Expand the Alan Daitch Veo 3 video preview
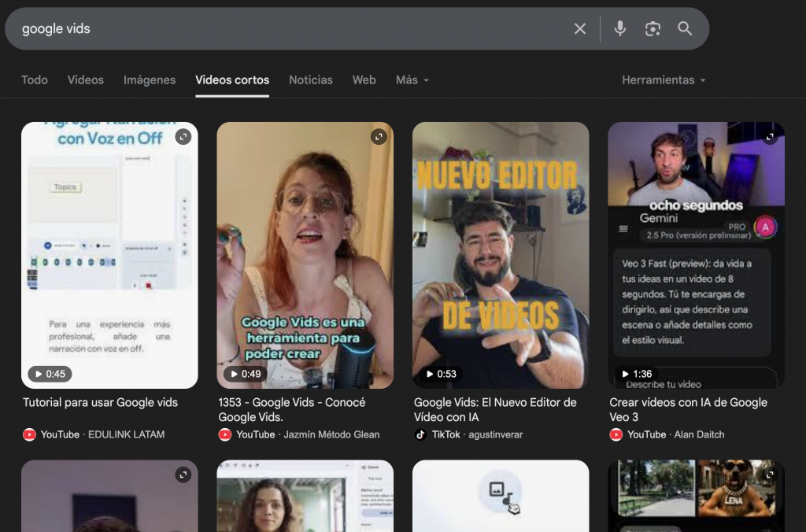 pyautogui.click(x=770, y=137)
